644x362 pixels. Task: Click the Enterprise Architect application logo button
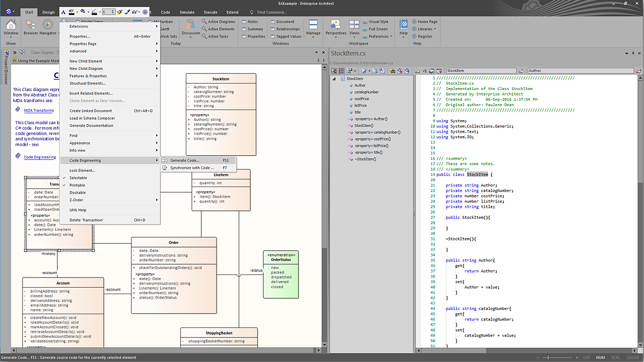(x=9, y=12)
